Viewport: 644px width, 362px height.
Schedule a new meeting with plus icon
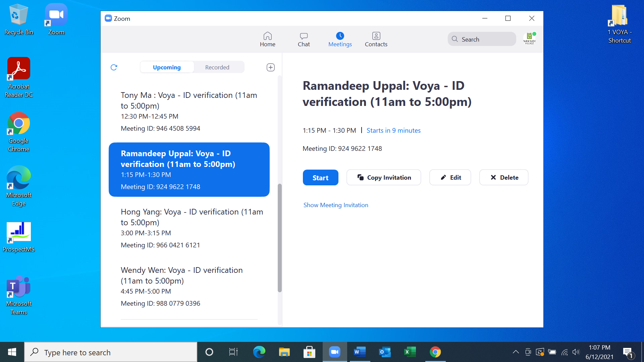(271, 67)
